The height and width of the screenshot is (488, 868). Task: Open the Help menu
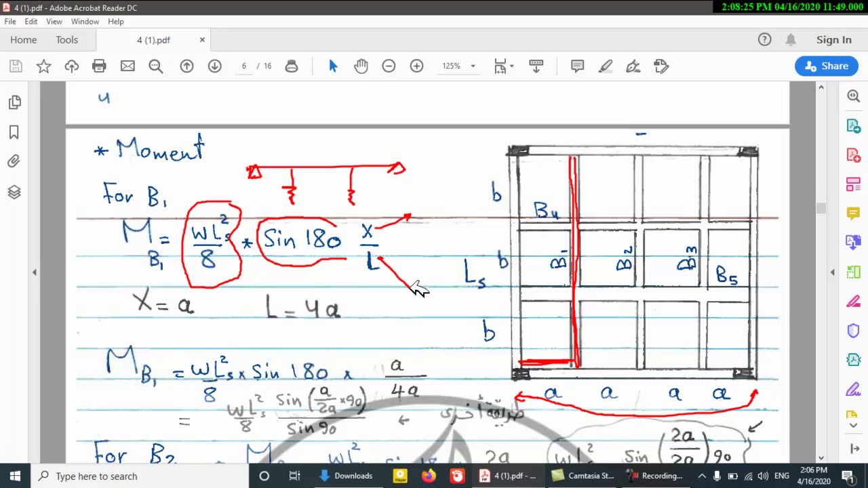116,22
